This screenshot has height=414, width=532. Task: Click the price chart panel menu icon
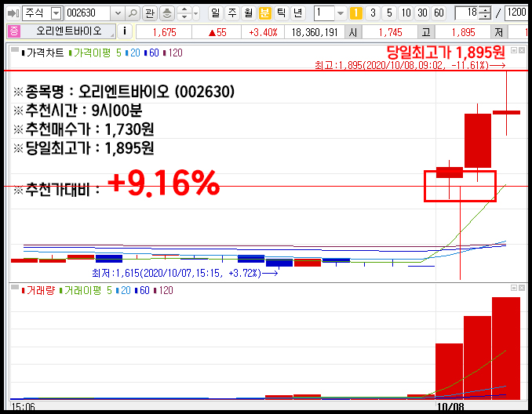click(x=15, y=50)
